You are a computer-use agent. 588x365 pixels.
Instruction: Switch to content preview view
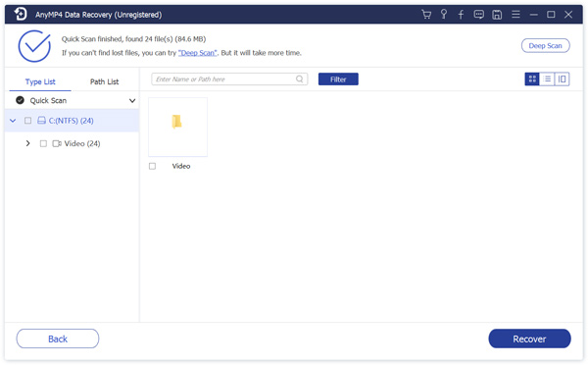click(562, 79)
